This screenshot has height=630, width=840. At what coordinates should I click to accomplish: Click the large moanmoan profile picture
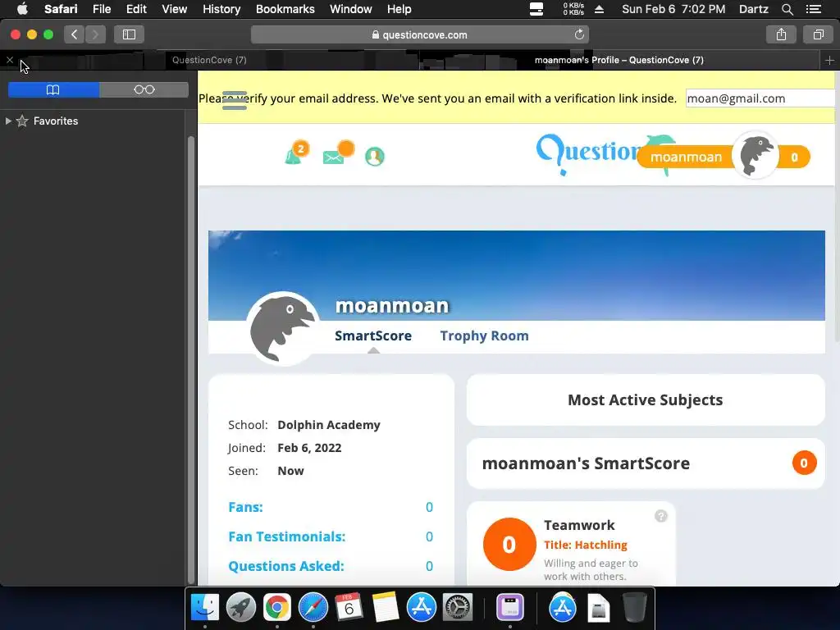coord(283,328)
